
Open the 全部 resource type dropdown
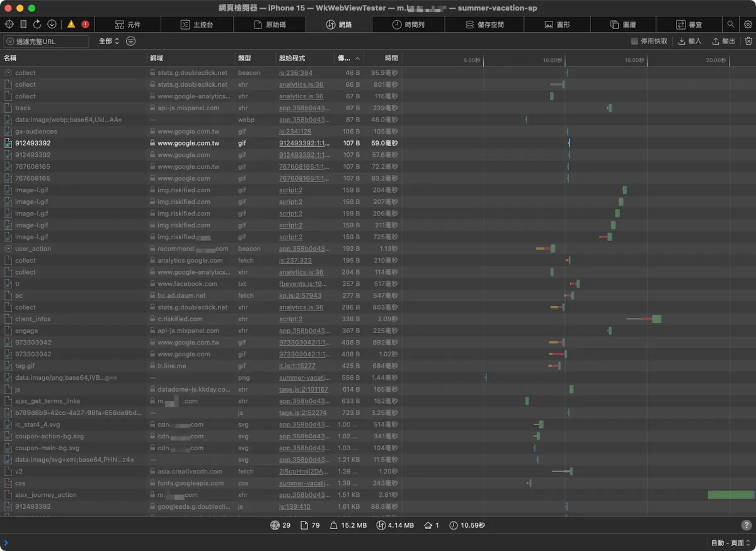tap(108, 42)
